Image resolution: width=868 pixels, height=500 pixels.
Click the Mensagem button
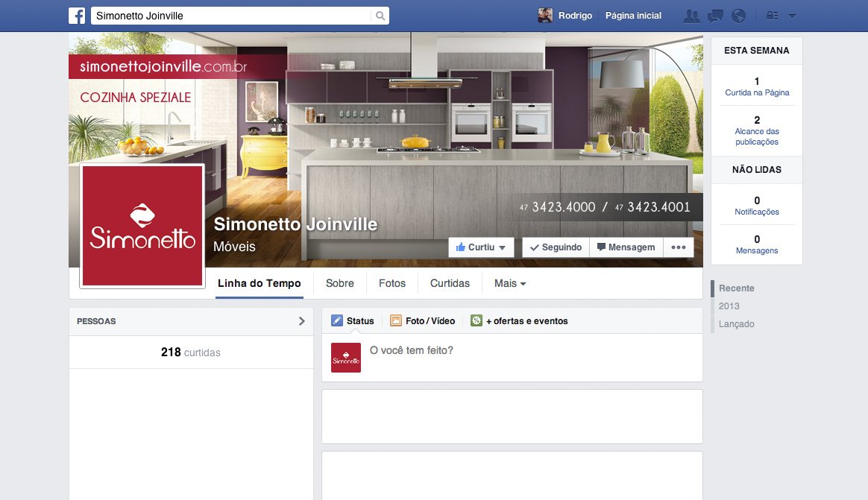click(x=626, y=247)
